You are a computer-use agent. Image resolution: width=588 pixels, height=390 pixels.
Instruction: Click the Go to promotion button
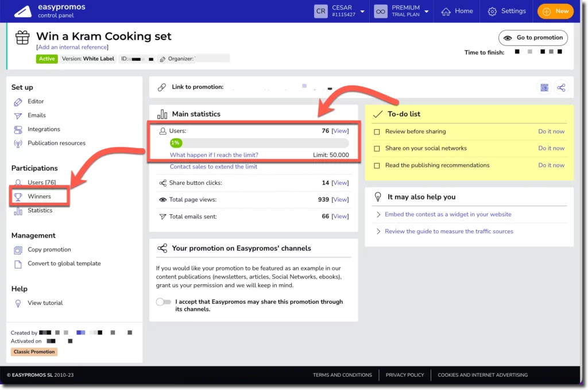pos(533,37)
